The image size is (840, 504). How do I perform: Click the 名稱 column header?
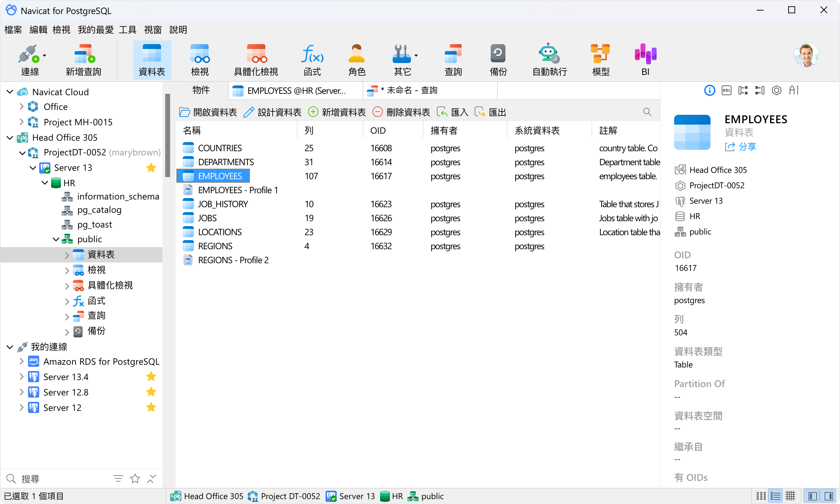point(237,131)
